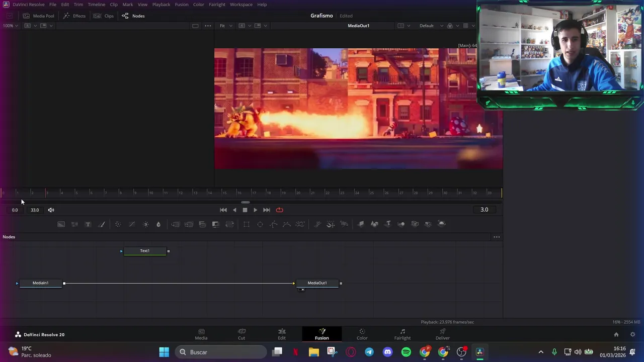Play forward

click(256, 210)
